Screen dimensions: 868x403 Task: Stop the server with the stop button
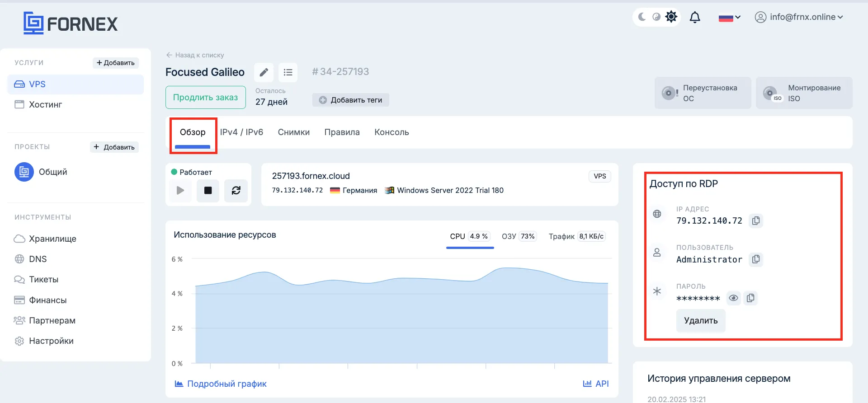point(208,191)
